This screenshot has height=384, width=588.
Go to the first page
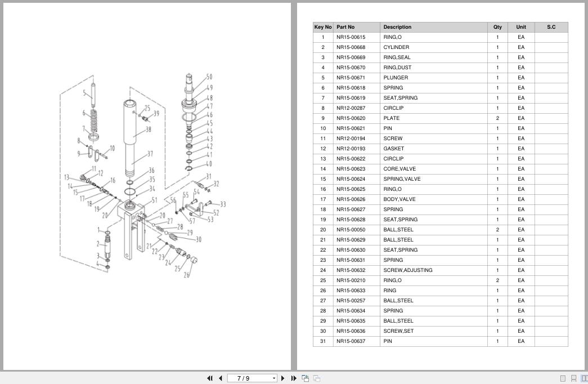[210, 378]
